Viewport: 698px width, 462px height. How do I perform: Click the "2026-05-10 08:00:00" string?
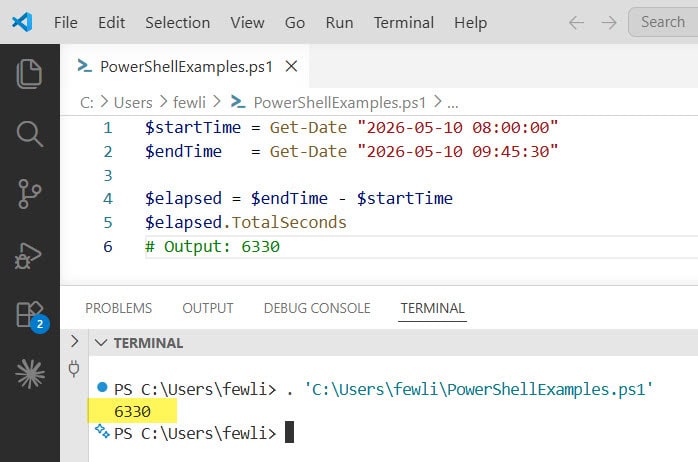pyautogui.click(x=458, y=128)
